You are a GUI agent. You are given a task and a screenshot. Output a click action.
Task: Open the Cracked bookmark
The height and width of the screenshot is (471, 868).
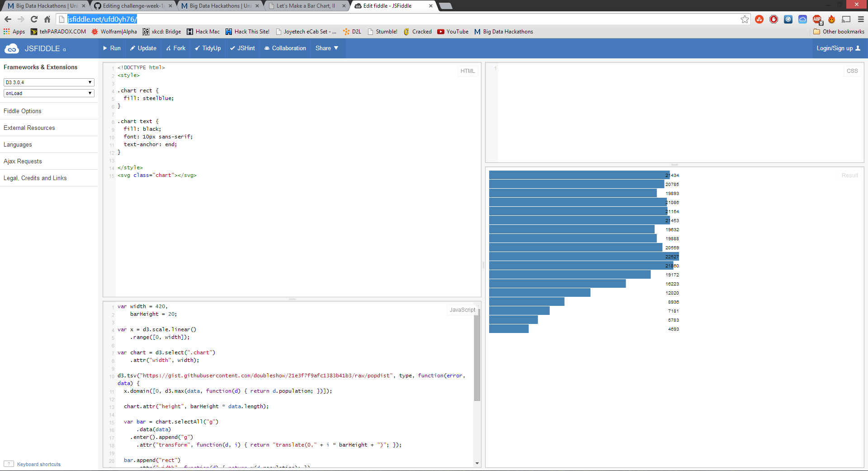click(418, 32)
